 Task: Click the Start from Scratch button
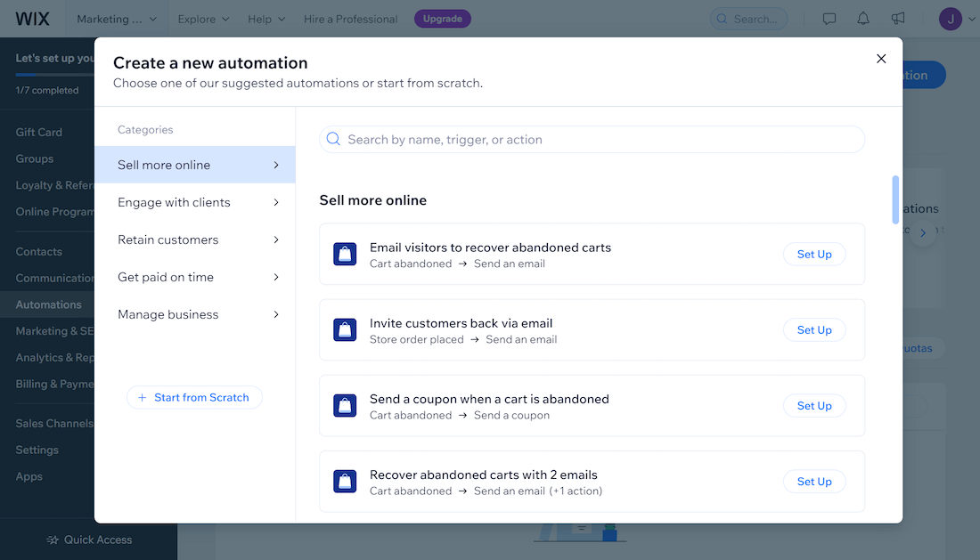click(194, 398)
